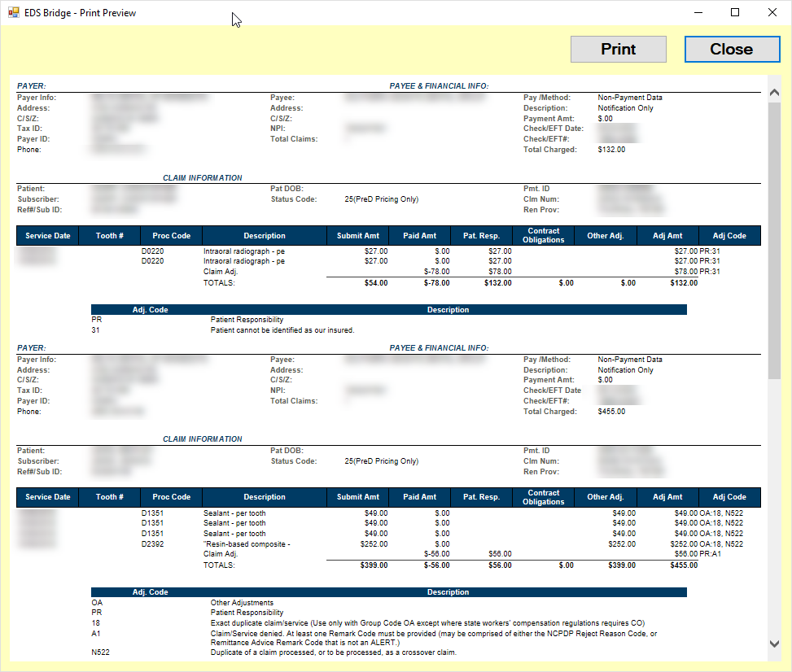Select the $399.00 Submit Amt total
792x672 pixels.
tap(374, 565)
